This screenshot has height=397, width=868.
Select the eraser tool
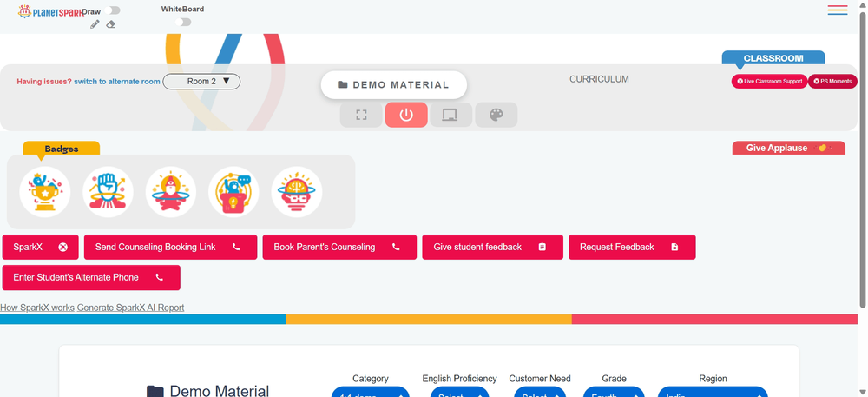(111, 24)
